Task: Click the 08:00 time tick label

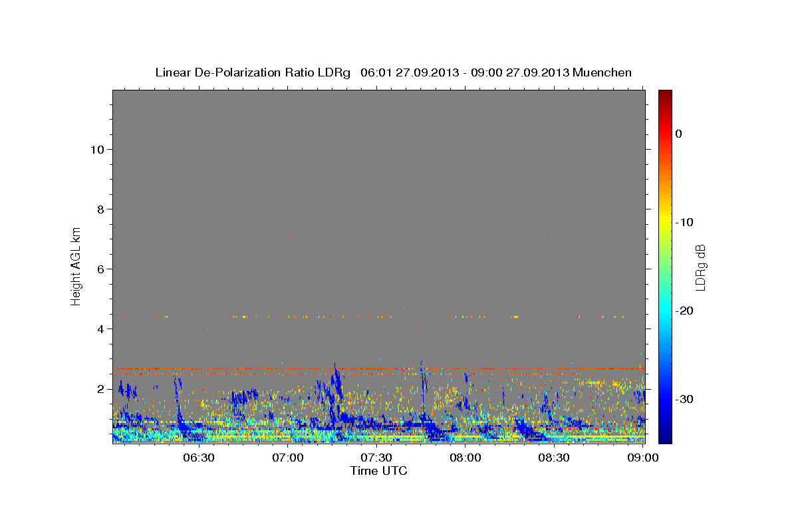Action: tap(465, 458)
